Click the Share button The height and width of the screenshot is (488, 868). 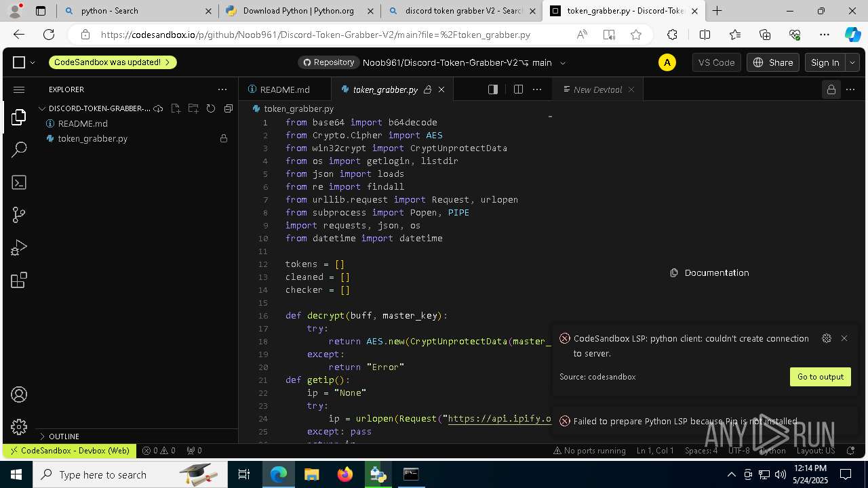pos(773,62)
